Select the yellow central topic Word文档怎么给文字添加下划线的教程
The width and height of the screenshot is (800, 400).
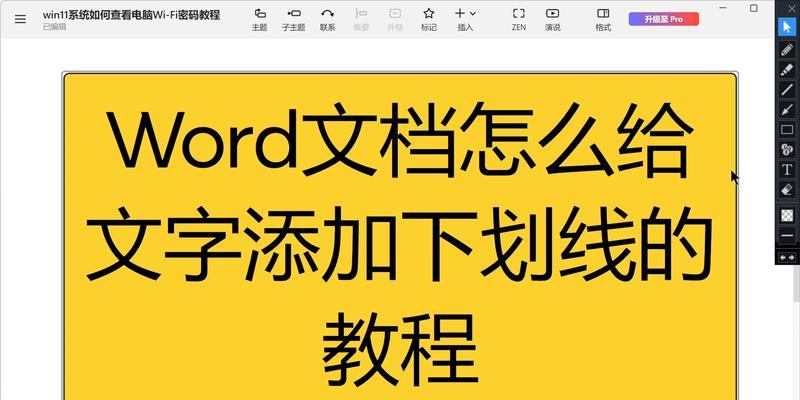pos(400,237)
